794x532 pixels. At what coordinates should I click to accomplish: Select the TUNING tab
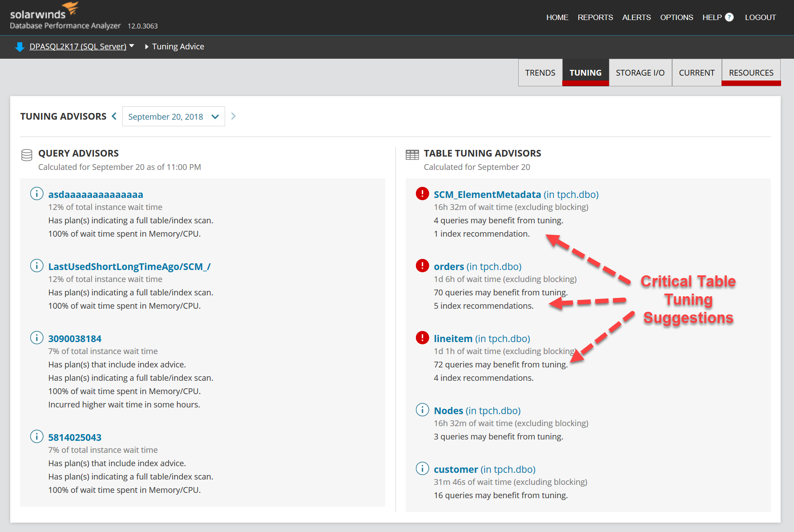(585, 73)
